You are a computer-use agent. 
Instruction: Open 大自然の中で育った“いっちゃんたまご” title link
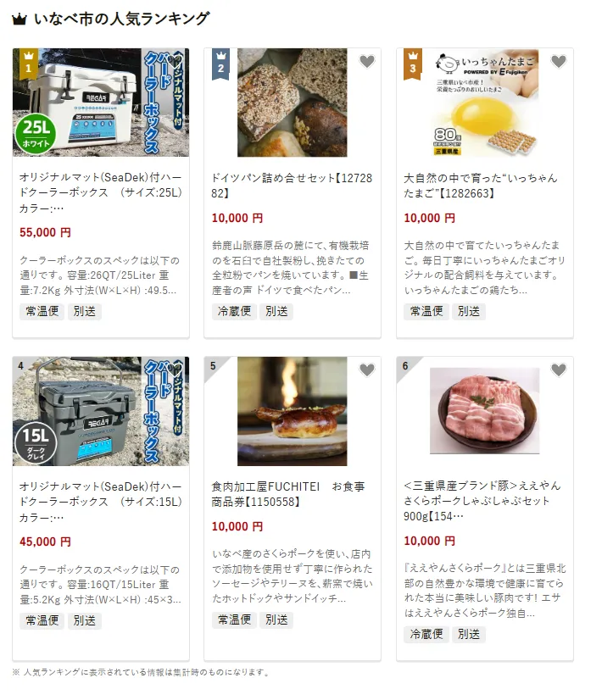coord(481,186)
